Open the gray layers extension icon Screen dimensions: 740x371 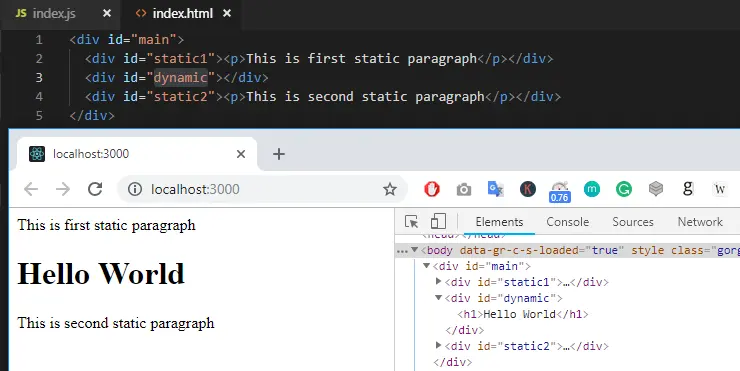(656, 189)
